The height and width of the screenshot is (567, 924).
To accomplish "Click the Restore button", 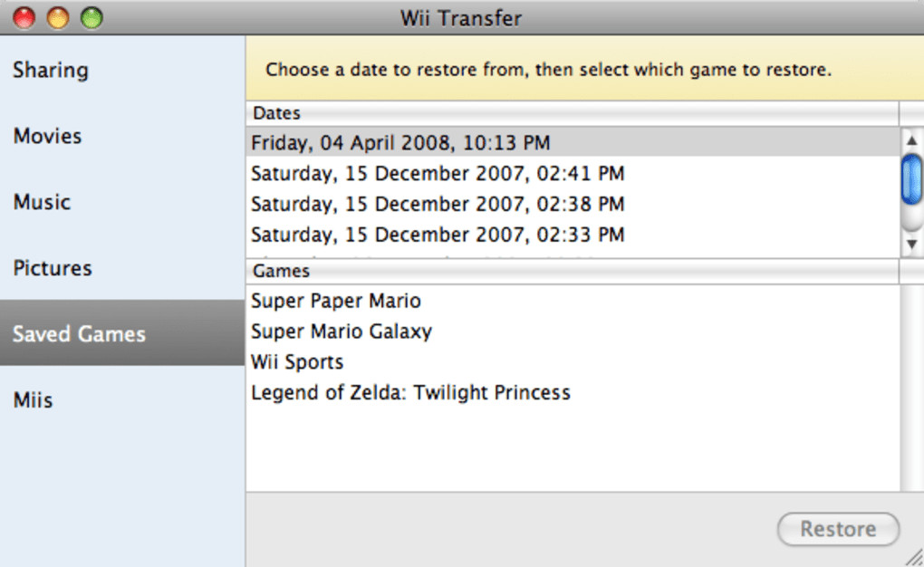I will pos(838,529).
